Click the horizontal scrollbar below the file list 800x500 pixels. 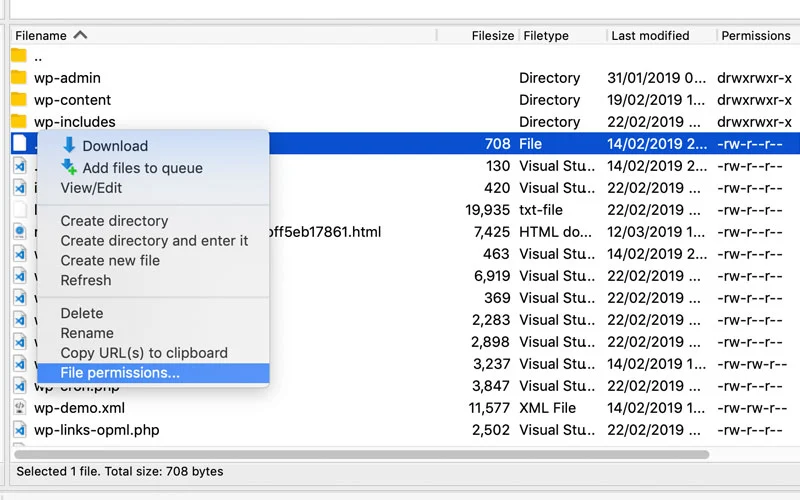click(361, 454)
